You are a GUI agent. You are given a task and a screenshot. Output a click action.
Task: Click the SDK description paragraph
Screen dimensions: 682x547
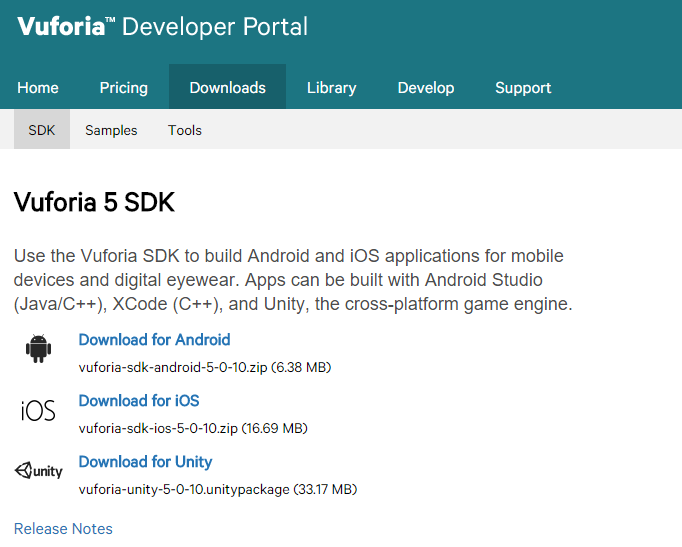[293, 280]
